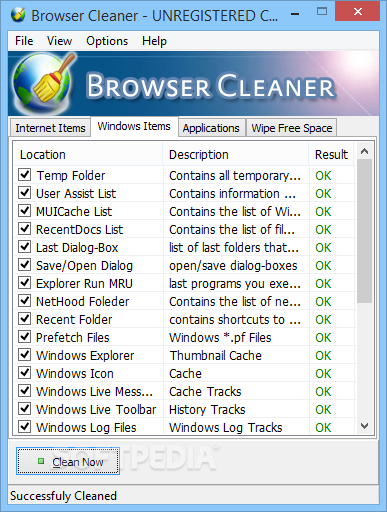Uncheck the MUICache List checkbox
Viewport: 387px width, 512px height.
click(25, 211)
